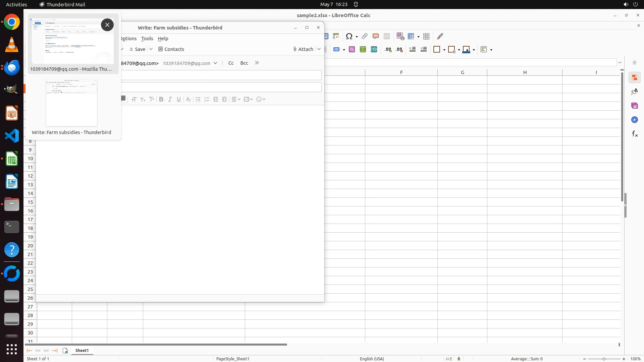Insert a comment using the Calc toolbar

coord(376,36)
